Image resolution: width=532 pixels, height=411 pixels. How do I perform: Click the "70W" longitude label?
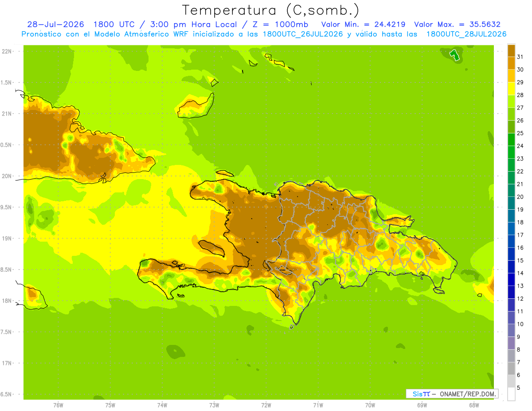point(370,405)
